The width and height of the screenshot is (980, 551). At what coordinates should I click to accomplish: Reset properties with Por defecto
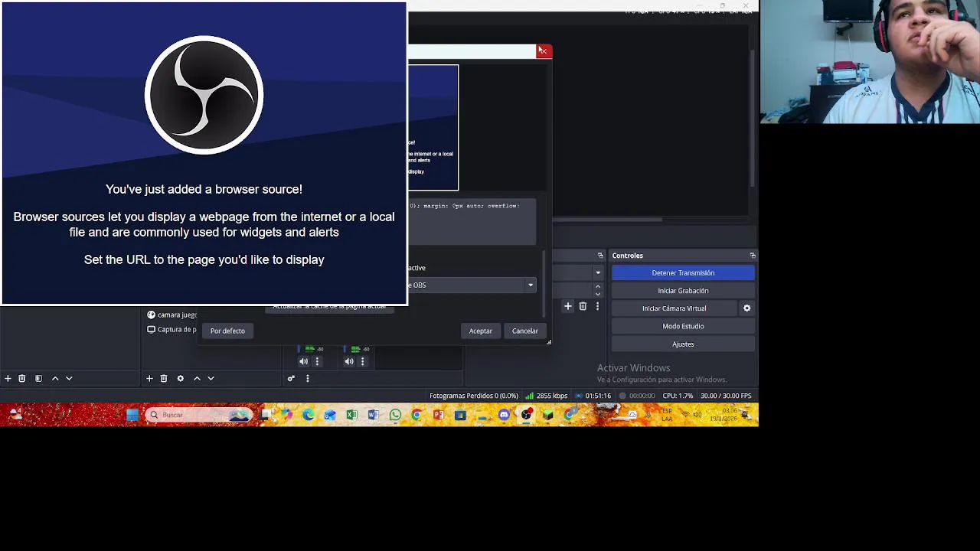tap(227, 331)
